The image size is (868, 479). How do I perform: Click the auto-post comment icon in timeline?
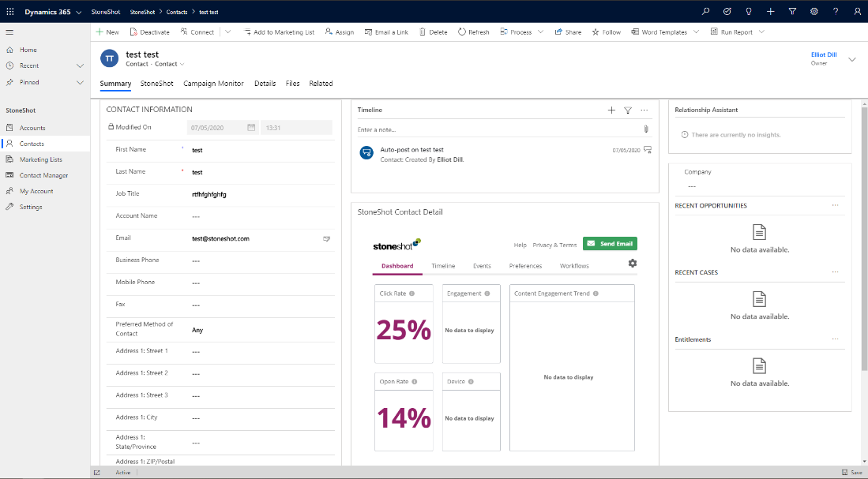[648, 150]
